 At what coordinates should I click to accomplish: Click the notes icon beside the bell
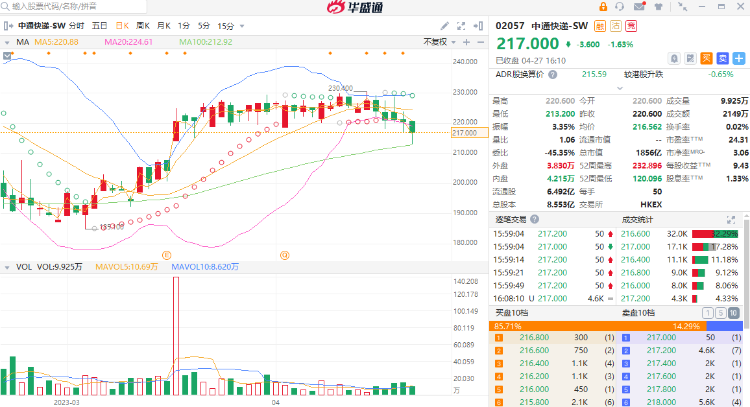coord(690,58)
